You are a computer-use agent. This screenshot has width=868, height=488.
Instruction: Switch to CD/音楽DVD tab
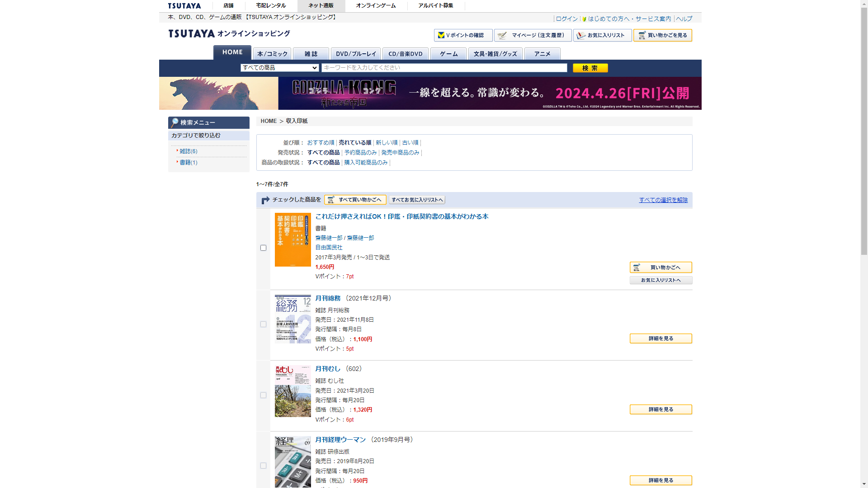(x=406, y=54)
